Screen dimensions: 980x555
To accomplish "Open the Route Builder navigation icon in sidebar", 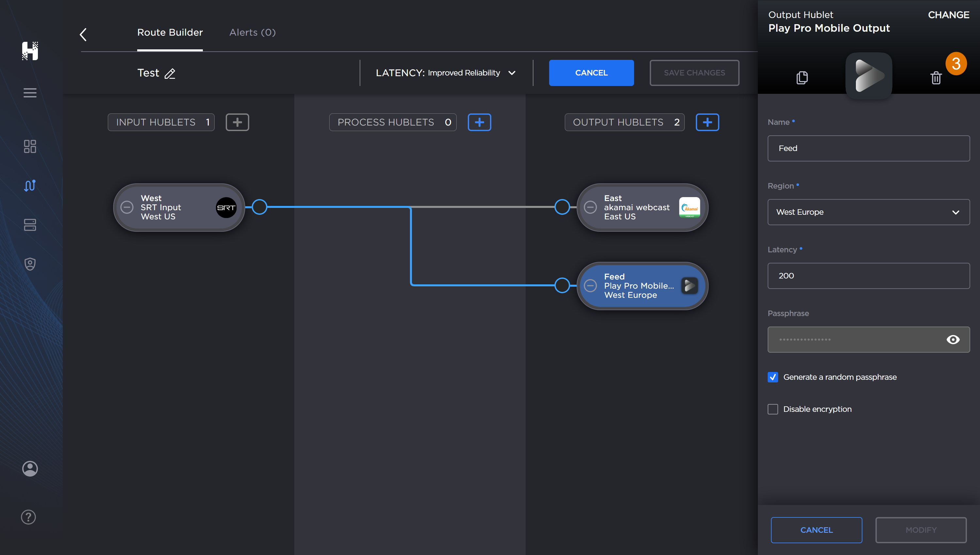I will pyautogui.click(x=30, y=186).
